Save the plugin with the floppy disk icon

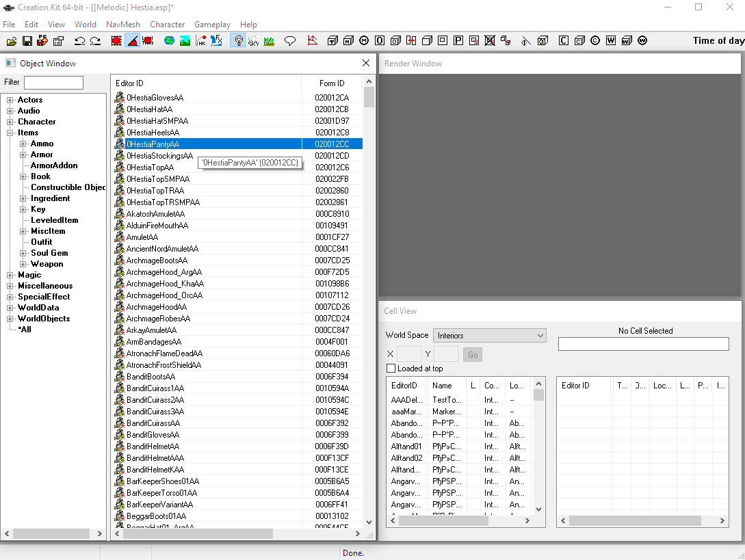click(27, 41)
